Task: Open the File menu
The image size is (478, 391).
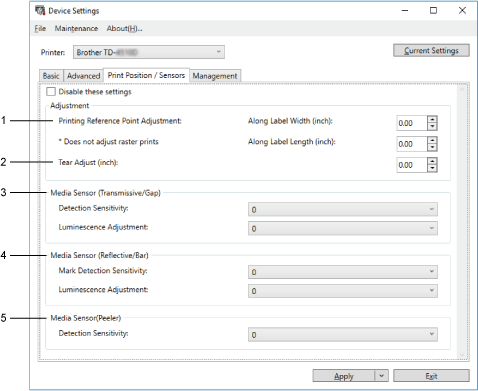Action: pyautogui.click(x=40, y=29)
